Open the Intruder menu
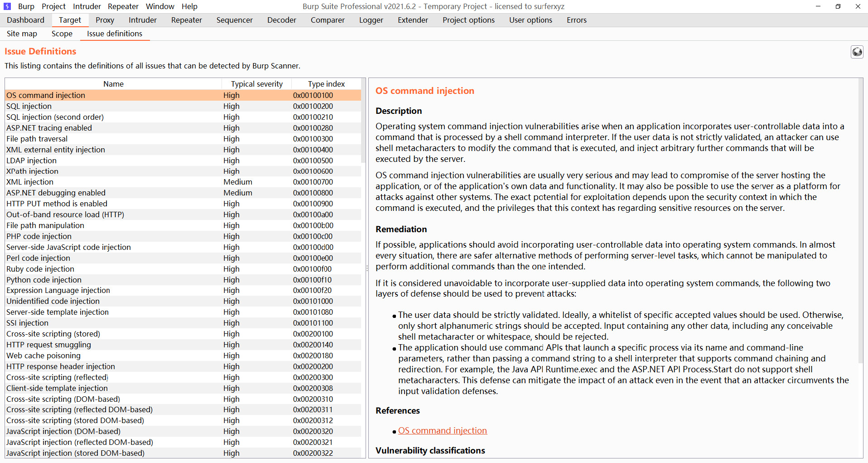This screenshot has width=868, height=463. [87, 6]
